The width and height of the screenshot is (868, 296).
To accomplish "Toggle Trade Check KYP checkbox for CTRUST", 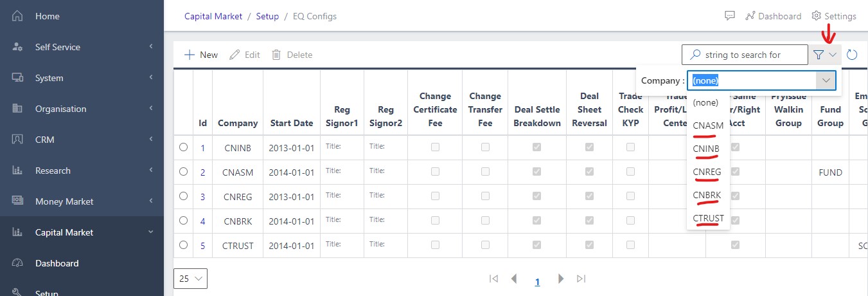I will [x=630, y=245].
